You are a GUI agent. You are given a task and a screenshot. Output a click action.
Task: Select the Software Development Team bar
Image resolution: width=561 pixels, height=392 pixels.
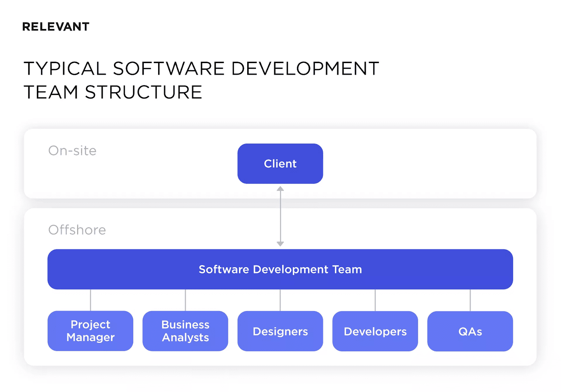(280, 269)
